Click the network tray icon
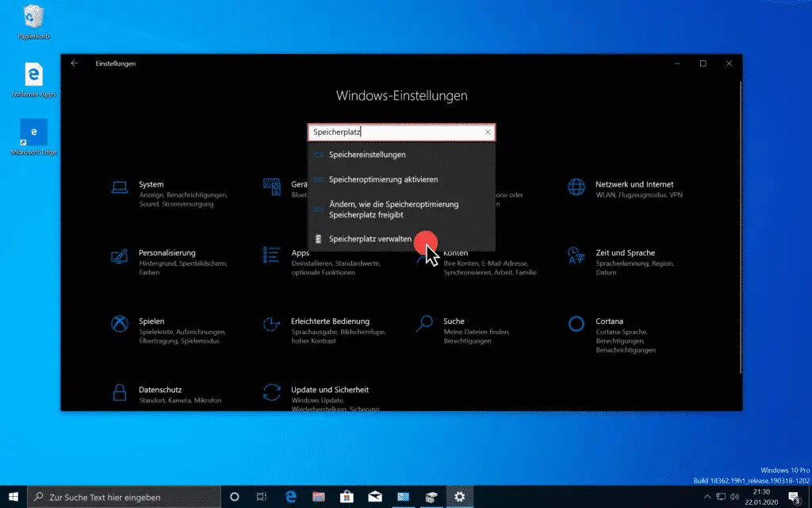 721,497
